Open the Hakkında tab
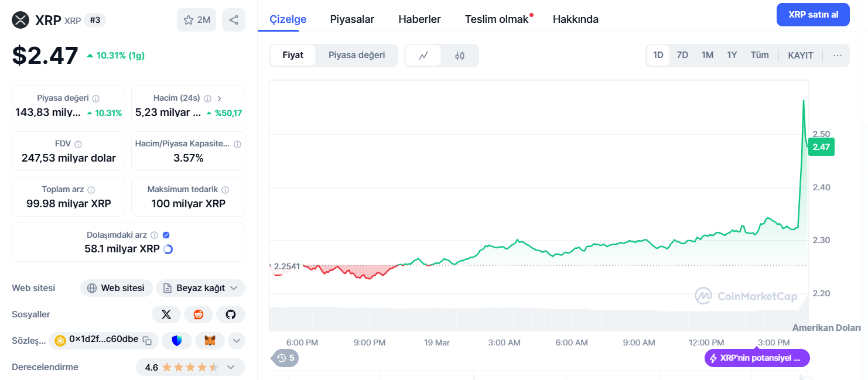The image size is (868, 380). point(576,19)
